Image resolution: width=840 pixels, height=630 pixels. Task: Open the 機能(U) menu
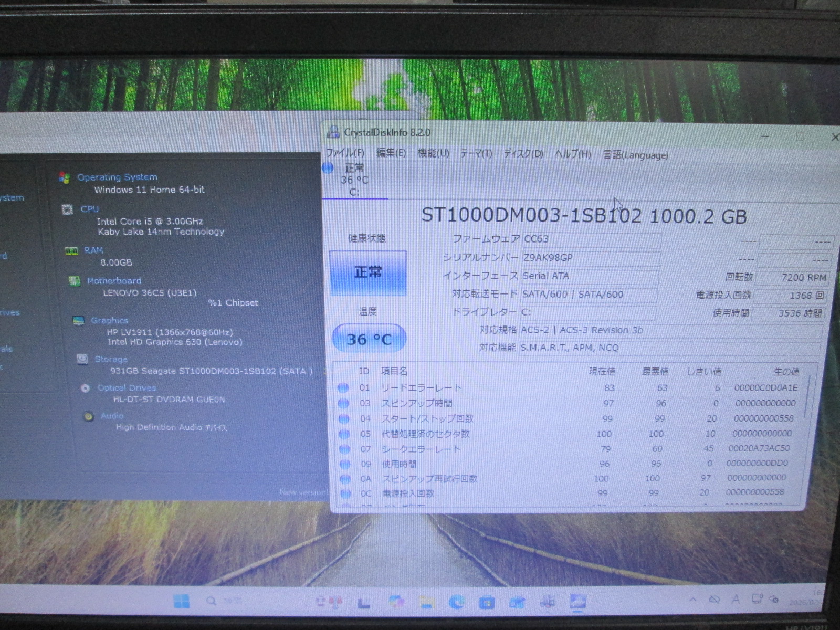coord(433,153)
